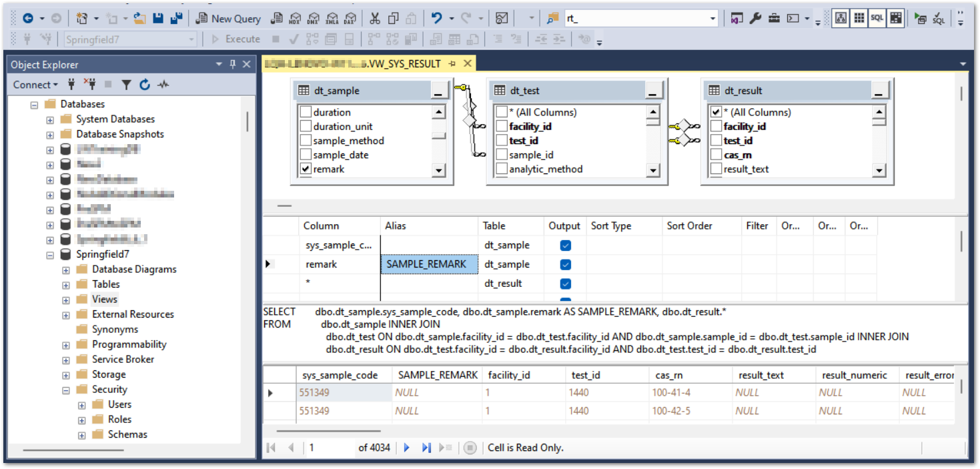Toggle the Diagram pane view
The image size is (980, 469).
point(841,17)
